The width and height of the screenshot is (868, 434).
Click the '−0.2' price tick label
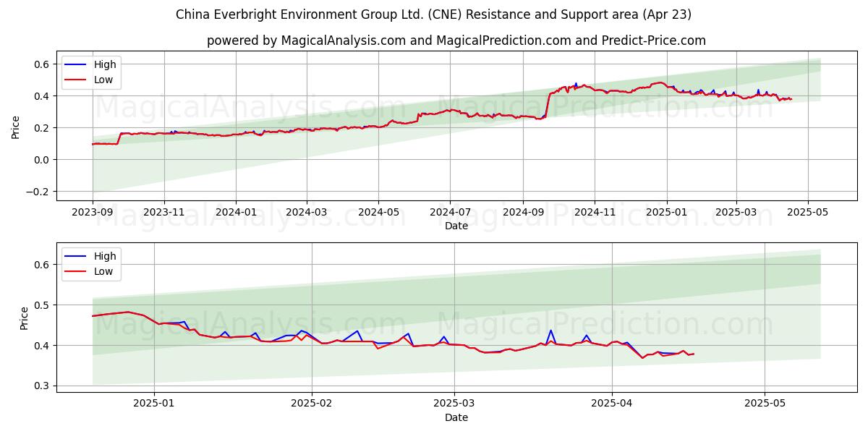coord(37,192)
